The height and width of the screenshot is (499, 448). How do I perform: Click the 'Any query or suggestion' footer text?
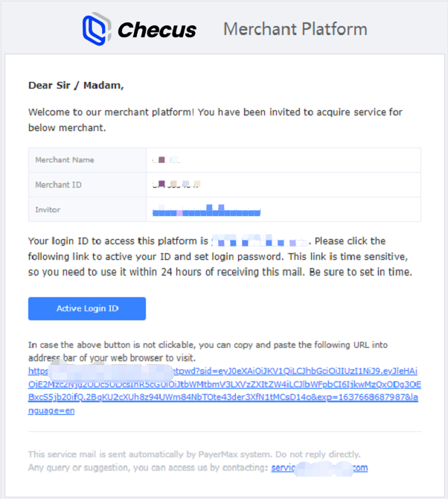[147, 468]
